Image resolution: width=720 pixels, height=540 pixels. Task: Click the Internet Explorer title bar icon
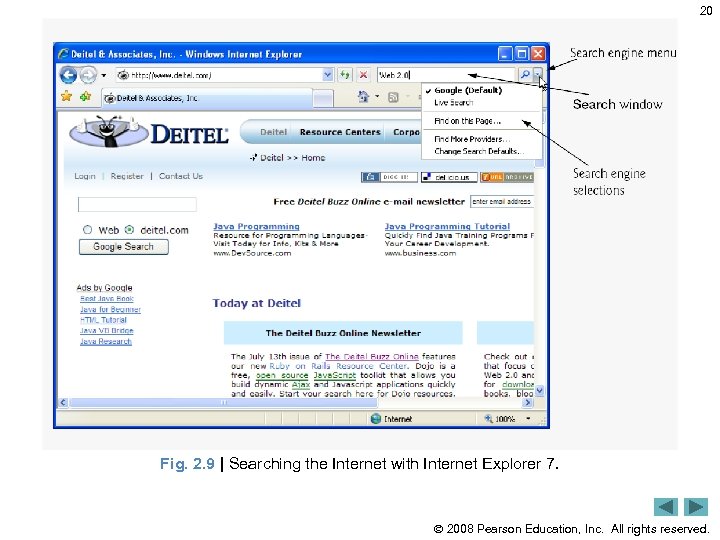(x=63, y=54)
